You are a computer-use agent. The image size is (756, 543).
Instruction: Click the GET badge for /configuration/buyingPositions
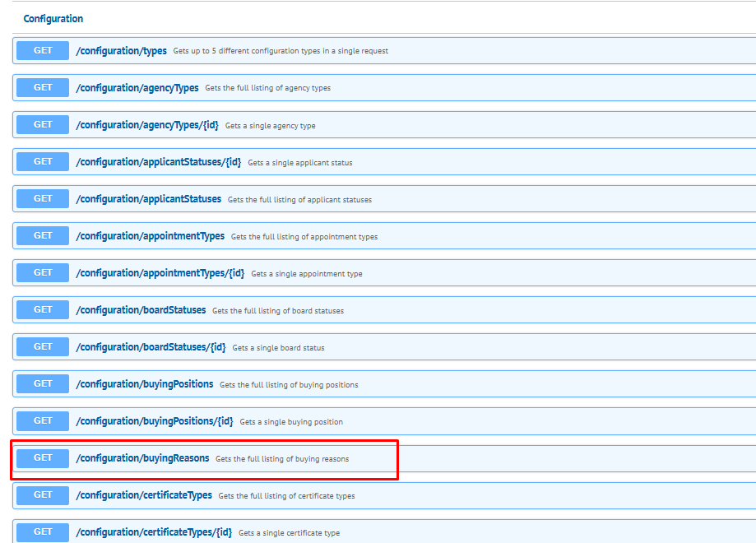pyautogui.click(x=41, y=383)
